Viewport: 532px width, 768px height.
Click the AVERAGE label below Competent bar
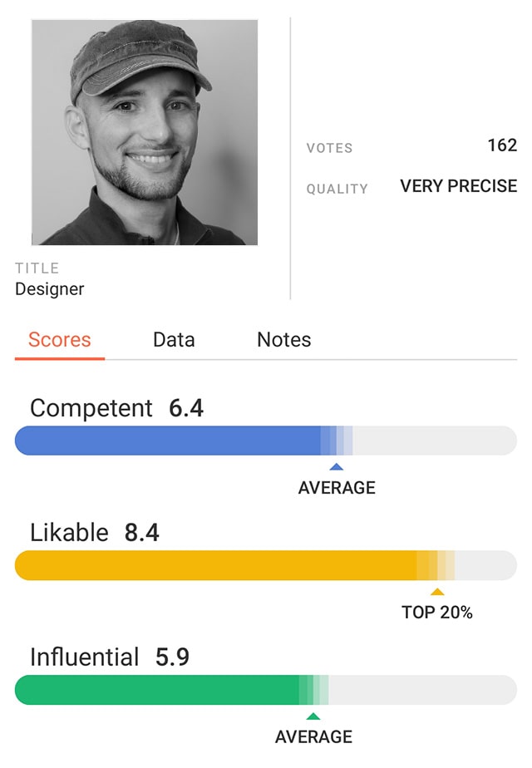(337, 488)
